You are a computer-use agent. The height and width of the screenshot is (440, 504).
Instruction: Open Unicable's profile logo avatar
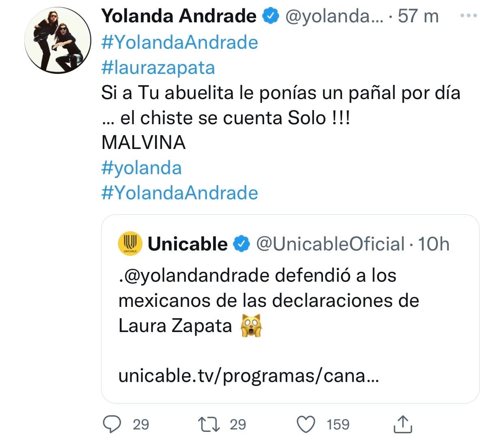pyautogui.click(x=129, y=244)
